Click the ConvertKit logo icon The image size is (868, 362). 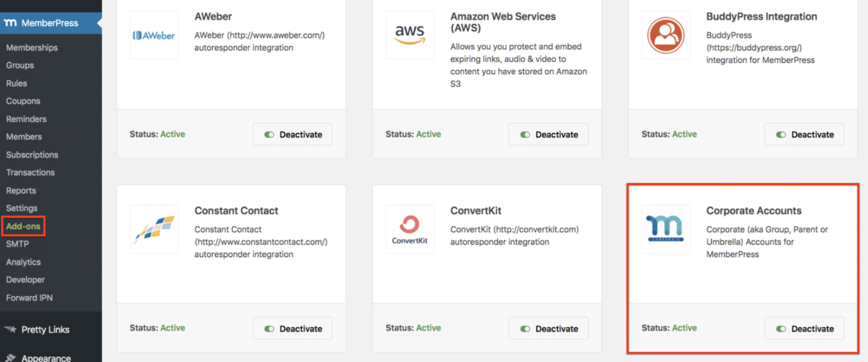click(409, 229)
